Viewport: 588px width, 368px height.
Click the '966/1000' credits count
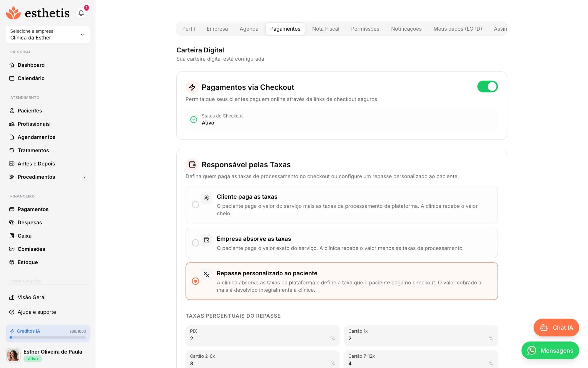pyautogui.click(x=78, y=331)
